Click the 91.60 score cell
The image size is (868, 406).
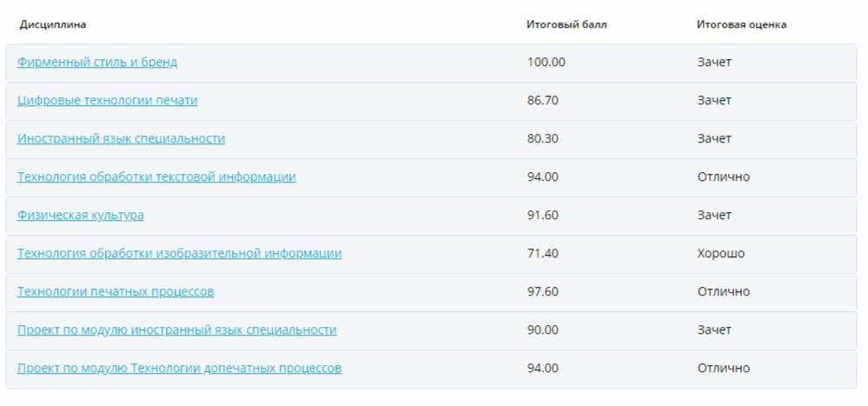pos(542,216)
